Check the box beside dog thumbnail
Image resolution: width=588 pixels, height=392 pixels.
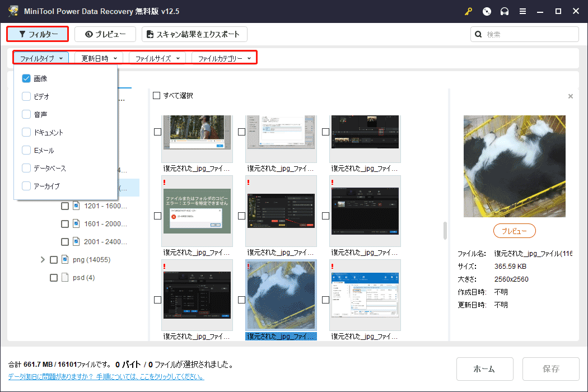[241, 300]
